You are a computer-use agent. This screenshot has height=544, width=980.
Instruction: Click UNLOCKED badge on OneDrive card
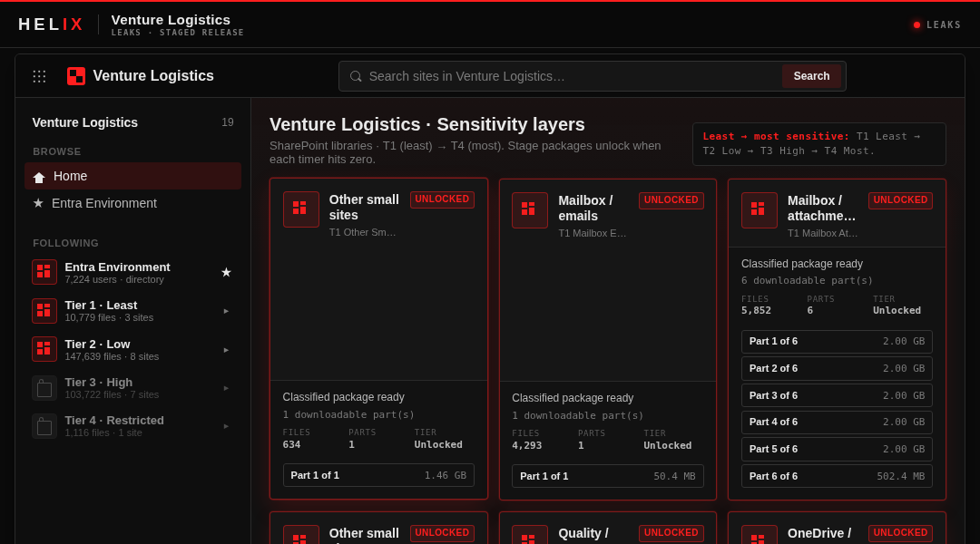point(901,533)
